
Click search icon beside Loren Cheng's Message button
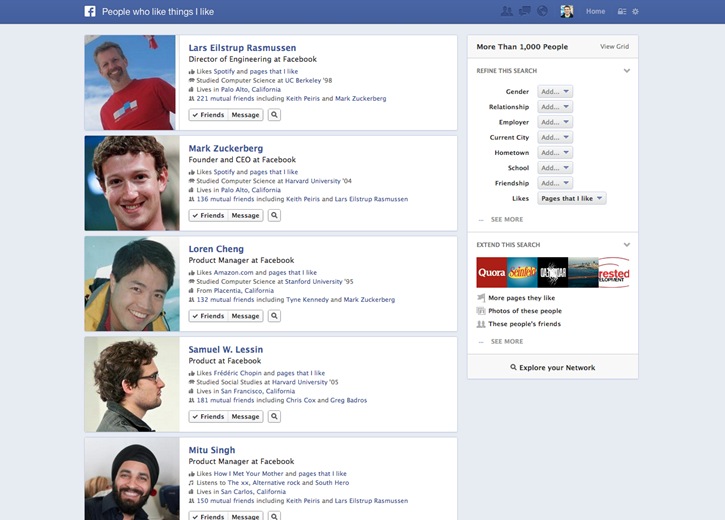274,316
